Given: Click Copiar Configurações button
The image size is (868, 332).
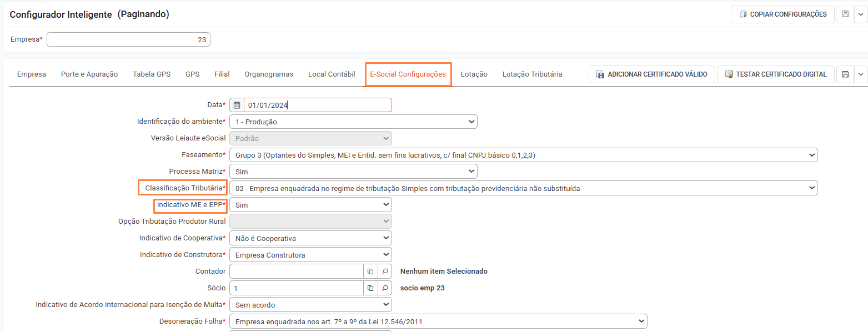Looking at the screenshot, I should coord(783,14).
